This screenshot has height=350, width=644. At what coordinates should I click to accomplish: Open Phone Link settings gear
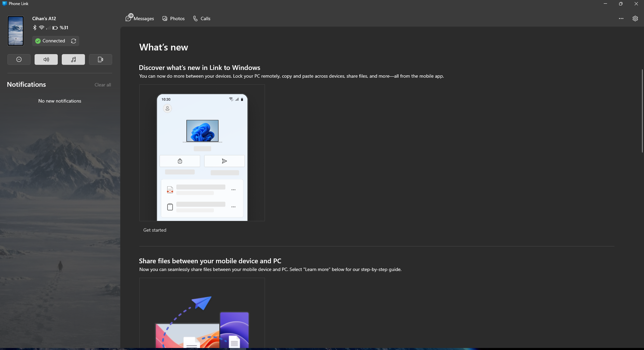(635, 18)
